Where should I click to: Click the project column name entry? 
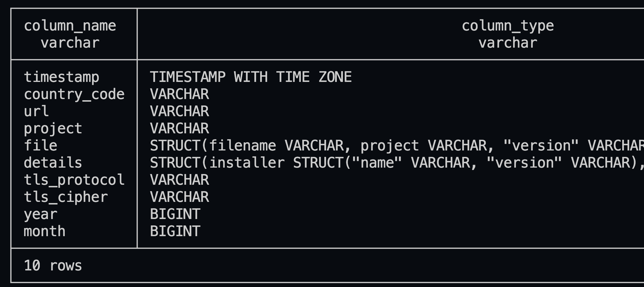coord(53,129)
